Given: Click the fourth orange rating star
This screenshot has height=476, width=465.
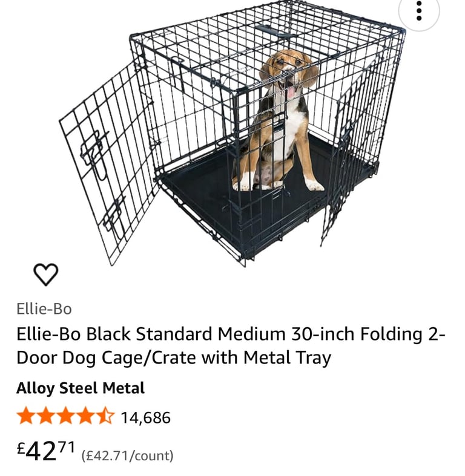Looking at the screenshot, I should click(85, 416).
